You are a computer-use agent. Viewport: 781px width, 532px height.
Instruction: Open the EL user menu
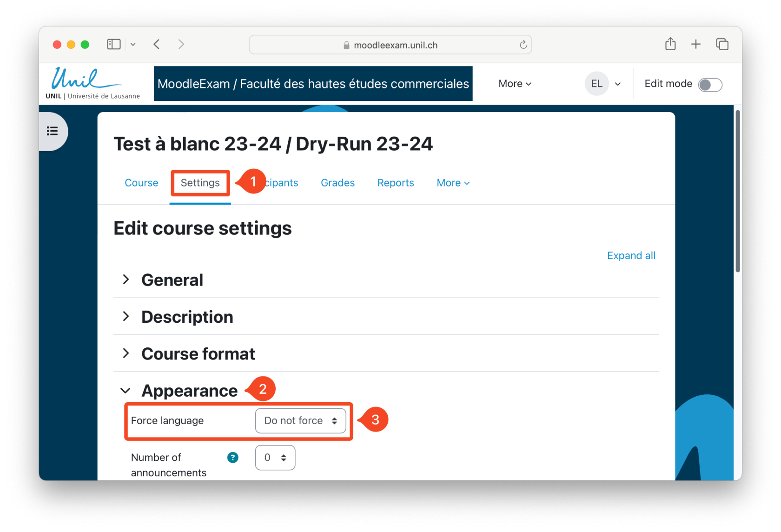603,84
